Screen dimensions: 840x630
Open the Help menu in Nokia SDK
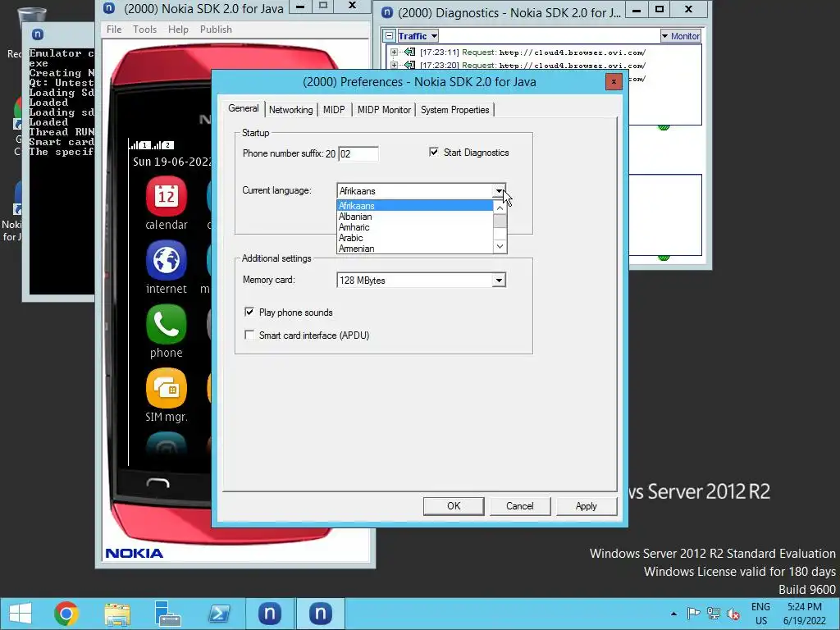pos(178,30)
